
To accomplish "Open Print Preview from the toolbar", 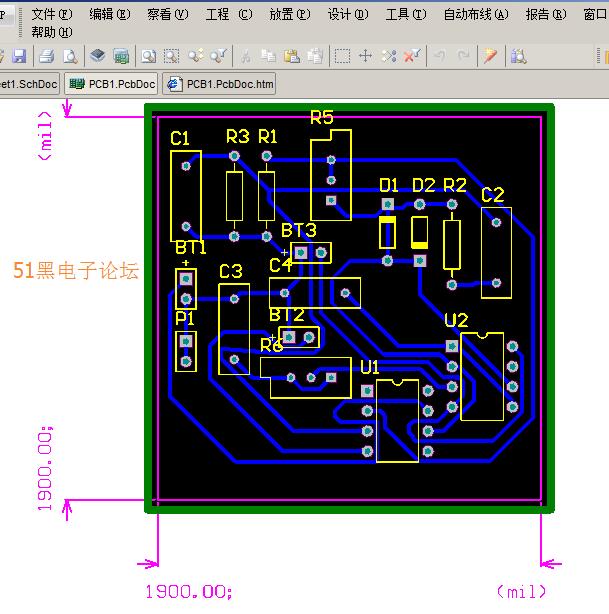I will coord(70,56).
